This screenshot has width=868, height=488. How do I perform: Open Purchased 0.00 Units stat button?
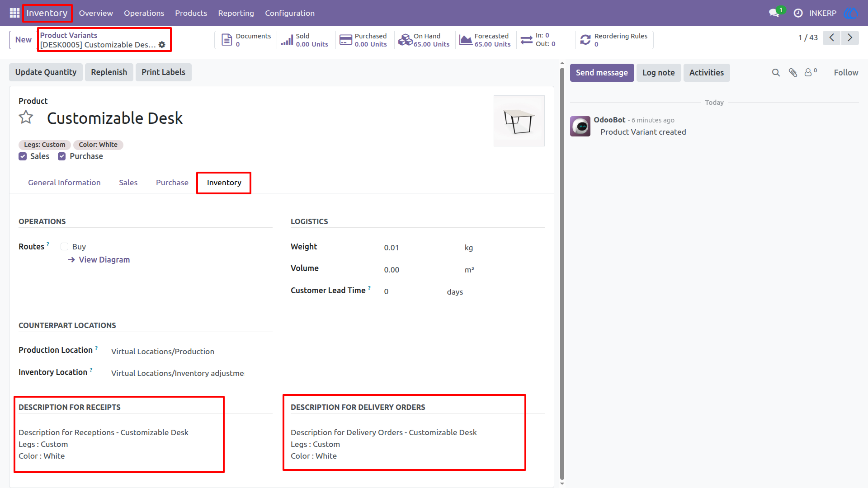tap(365, 40)
